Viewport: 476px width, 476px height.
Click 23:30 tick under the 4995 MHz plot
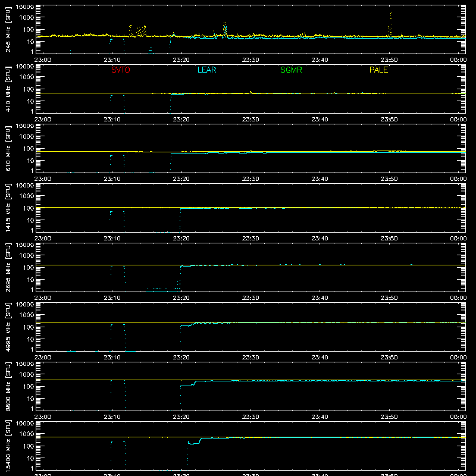click(250, 358)
